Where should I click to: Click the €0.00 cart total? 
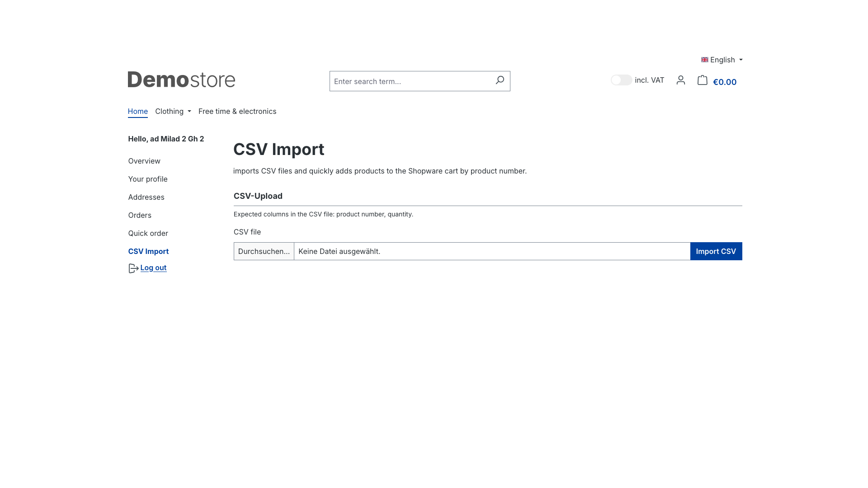point(725,82)
